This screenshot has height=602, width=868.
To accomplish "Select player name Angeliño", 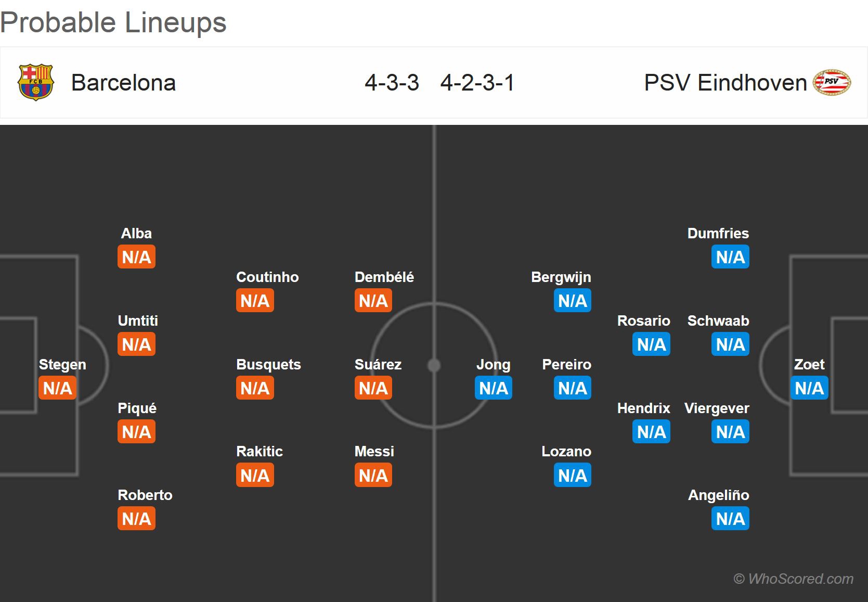I will pyautogui.click(x=718, y=495).
